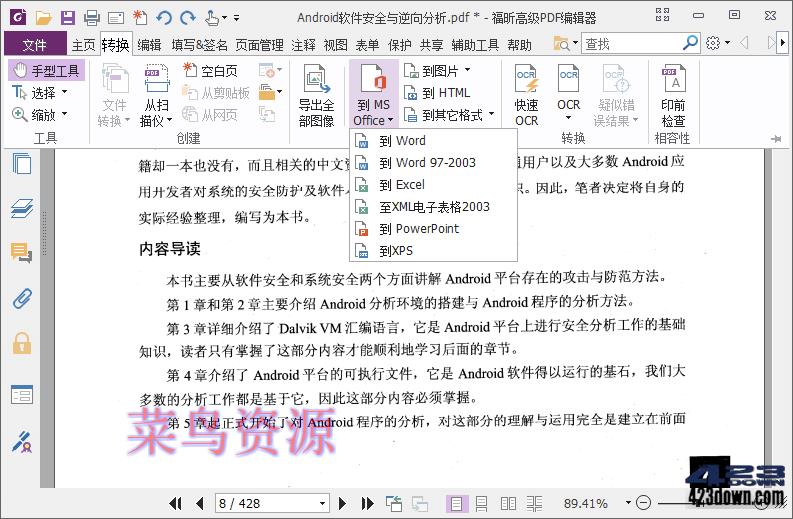Switch to the Comment (注释) tab
The width and height of the screenshot is (793, 519).
click(303, 45)
